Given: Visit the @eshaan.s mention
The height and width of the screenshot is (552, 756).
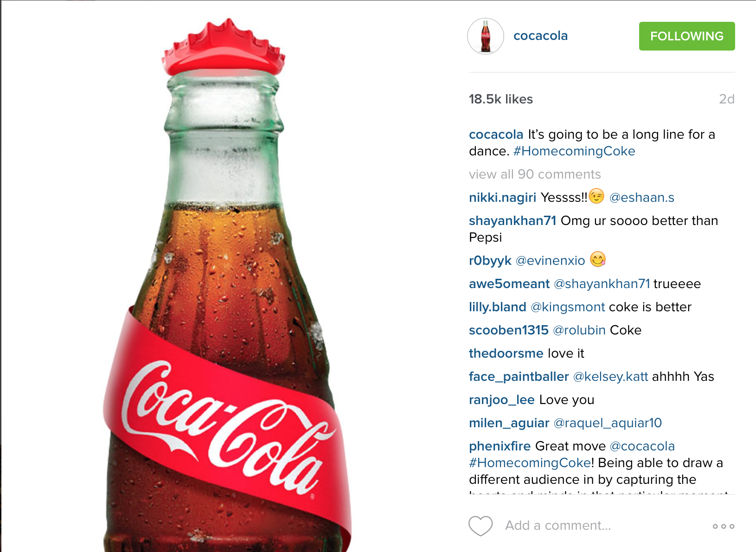Looking at the screenshot, I should (x=641, y=198).
